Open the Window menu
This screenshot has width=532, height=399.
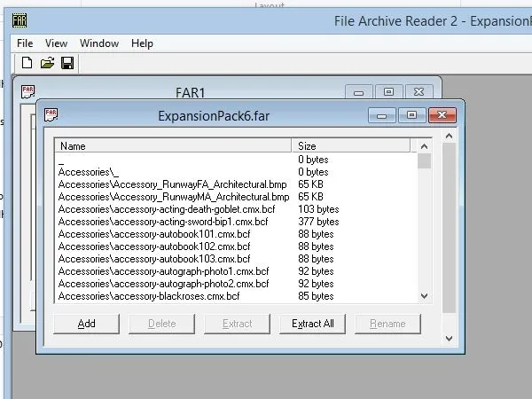[99, 43]
